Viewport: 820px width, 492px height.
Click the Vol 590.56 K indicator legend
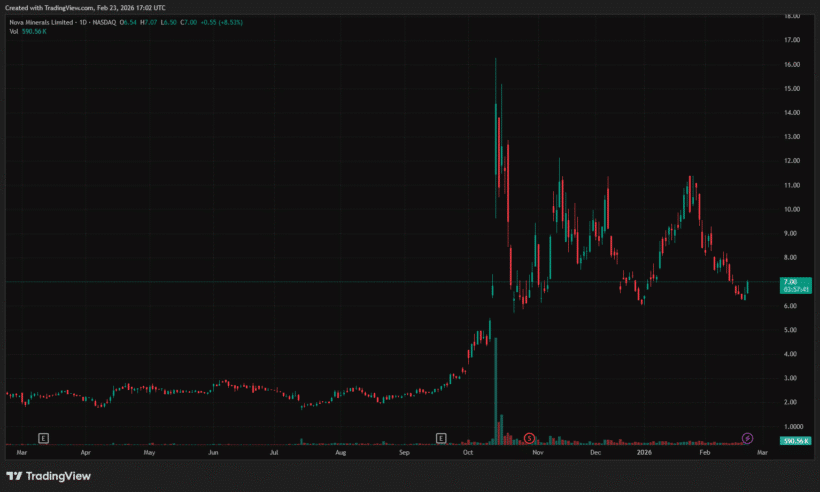(28, 32)
